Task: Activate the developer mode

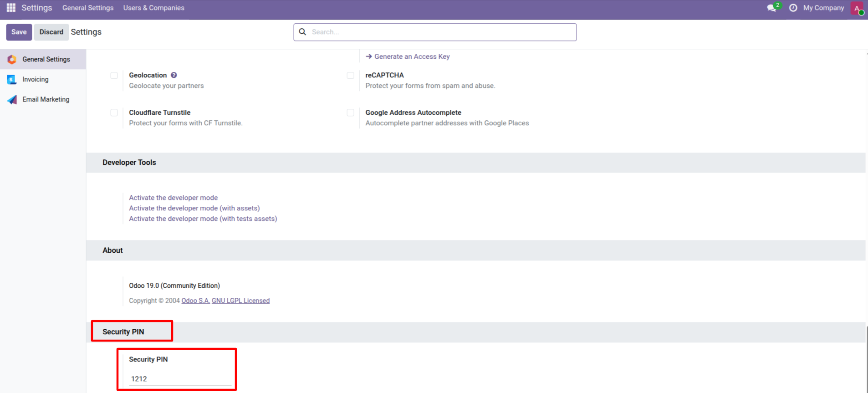Action: 173,198
